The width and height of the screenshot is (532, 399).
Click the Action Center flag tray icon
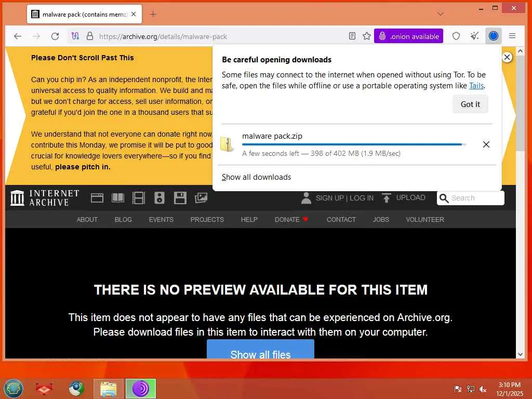[x=458, y=389]
